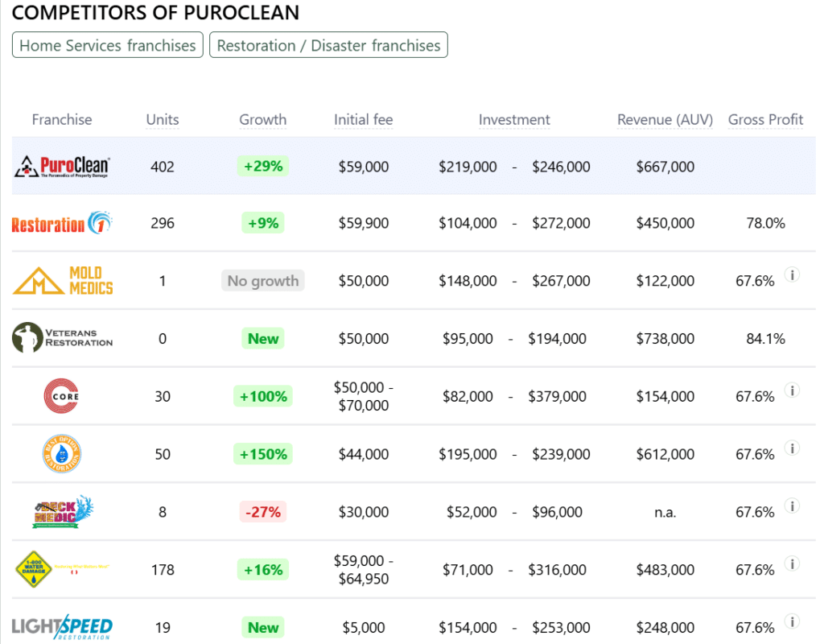Click the $248,000 revenue value
The image size is (824, 644).
click(x=665, y=628)
